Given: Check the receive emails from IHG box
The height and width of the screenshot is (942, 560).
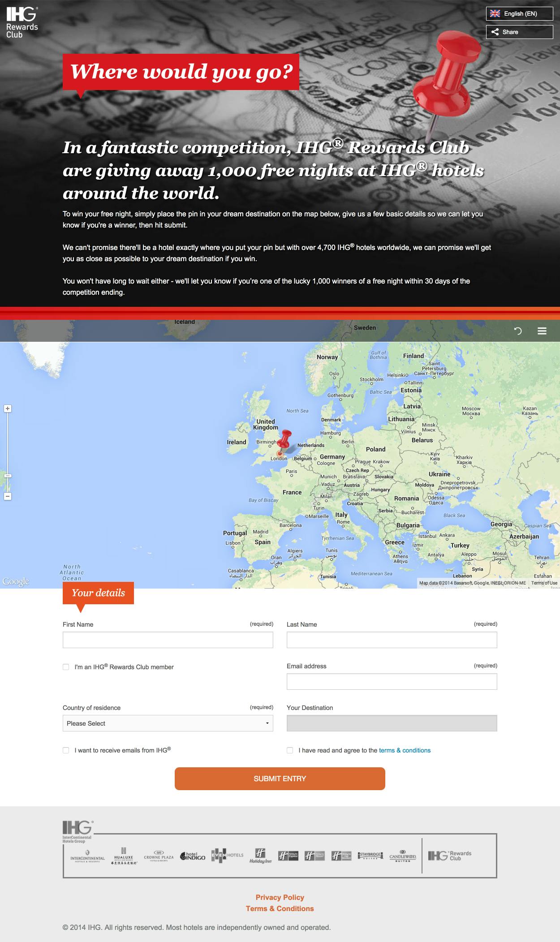Looking at the screenshot, I should tap(66, 750).
